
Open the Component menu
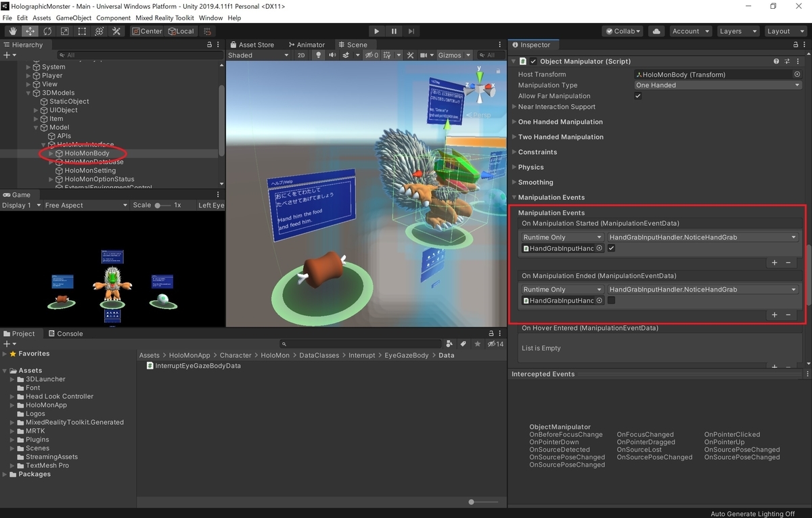point(113,18)
